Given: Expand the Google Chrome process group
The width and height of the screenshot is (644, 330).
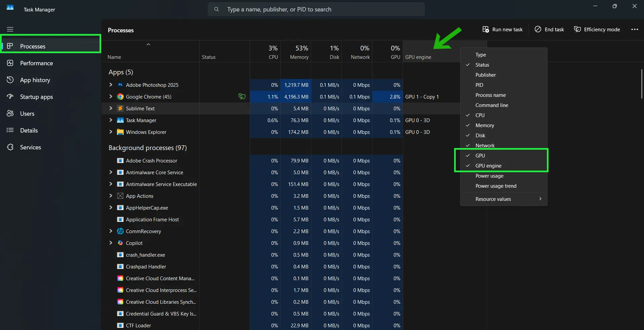Looking at the screenshot, I should [111, 97].
